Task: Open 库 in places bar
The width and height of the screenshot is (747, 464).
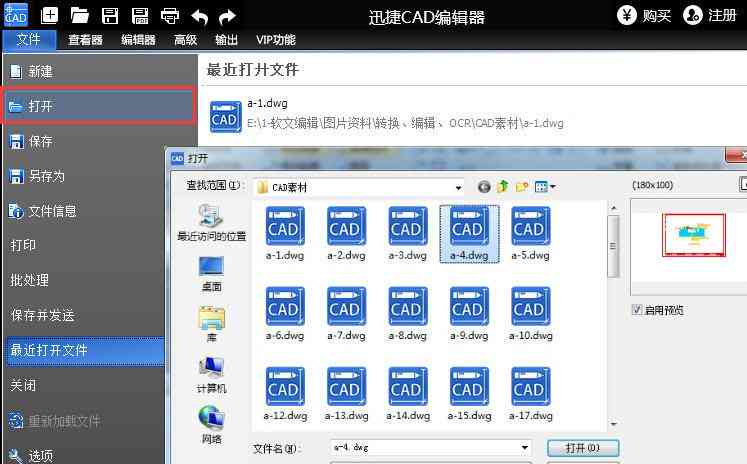Action: (x=211, y=324)
